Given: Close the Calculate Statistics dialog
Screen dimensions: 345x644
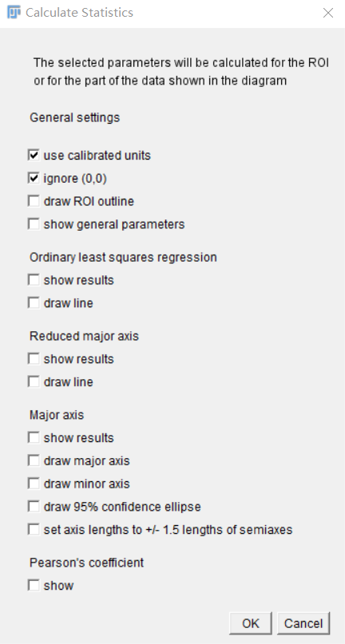Looking at the screenshot, I should coord(327,13).
